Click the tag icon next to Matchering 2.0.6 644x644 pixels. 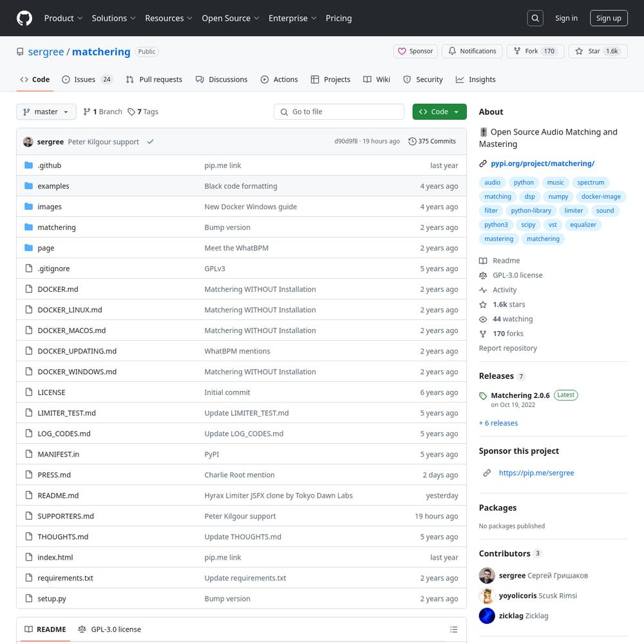[x=483, y=396]
